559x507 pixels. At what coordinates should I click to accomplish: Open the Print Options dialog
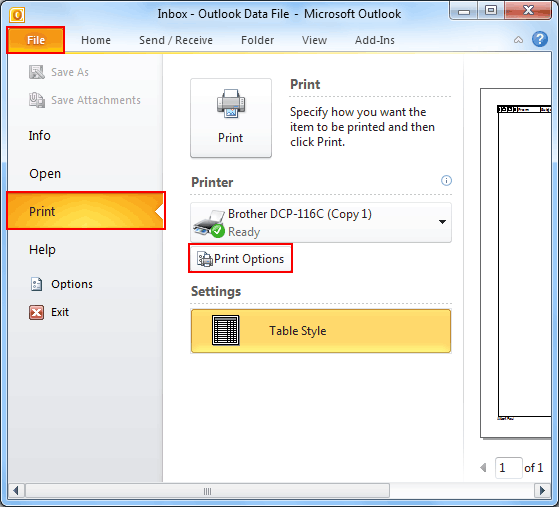241,259
